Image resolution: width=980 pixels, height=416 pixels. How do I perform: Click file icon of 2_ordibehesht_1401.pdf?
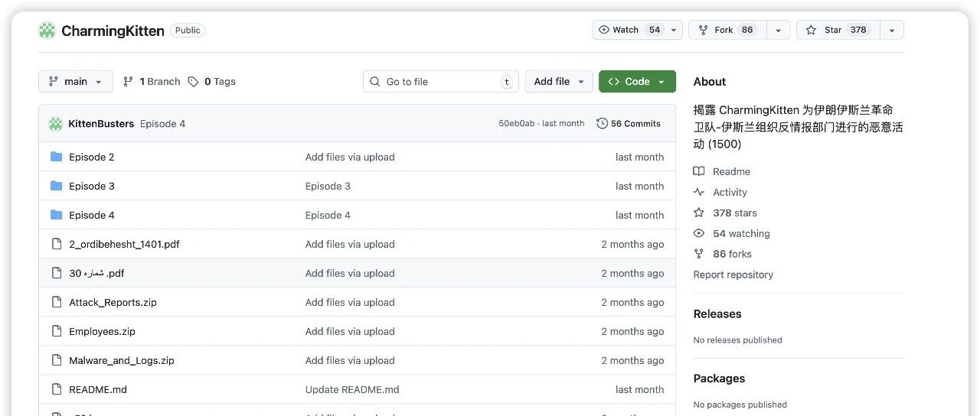click(56, 244)
